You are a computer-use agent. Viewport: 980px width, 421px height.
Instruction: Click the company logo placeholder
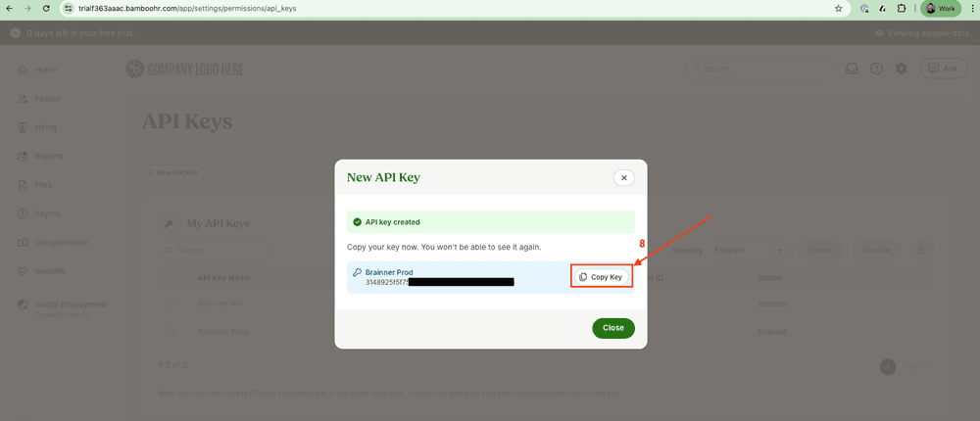pyautogui.click(x=184, y=70)
